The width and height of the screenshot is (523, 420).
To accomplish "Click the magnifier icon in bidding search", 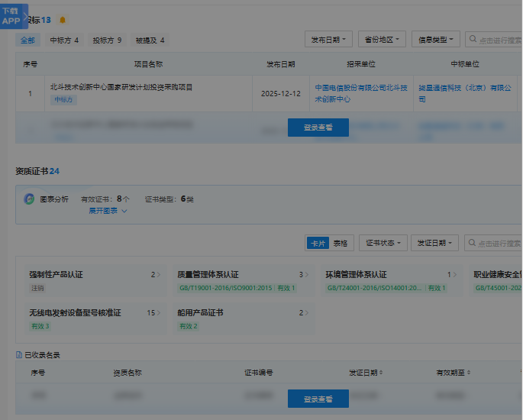I will coord(473,39).
